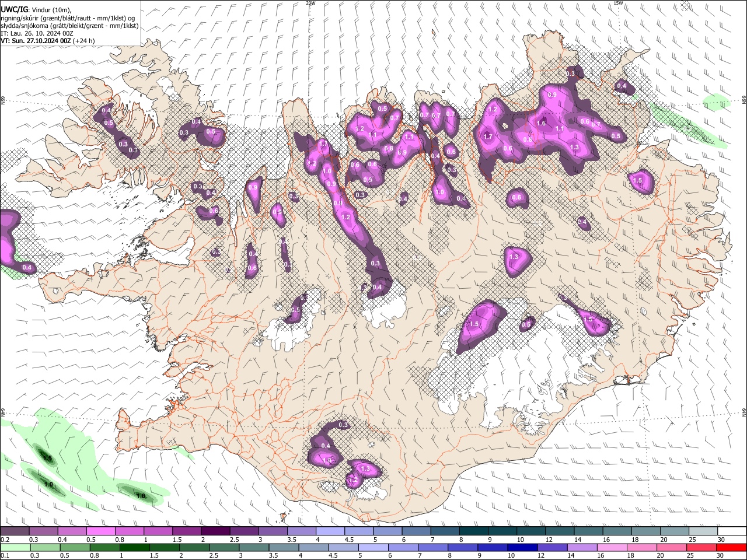
Task: Click the green '1.5' rain value offshore
Action: pos(48,459)
